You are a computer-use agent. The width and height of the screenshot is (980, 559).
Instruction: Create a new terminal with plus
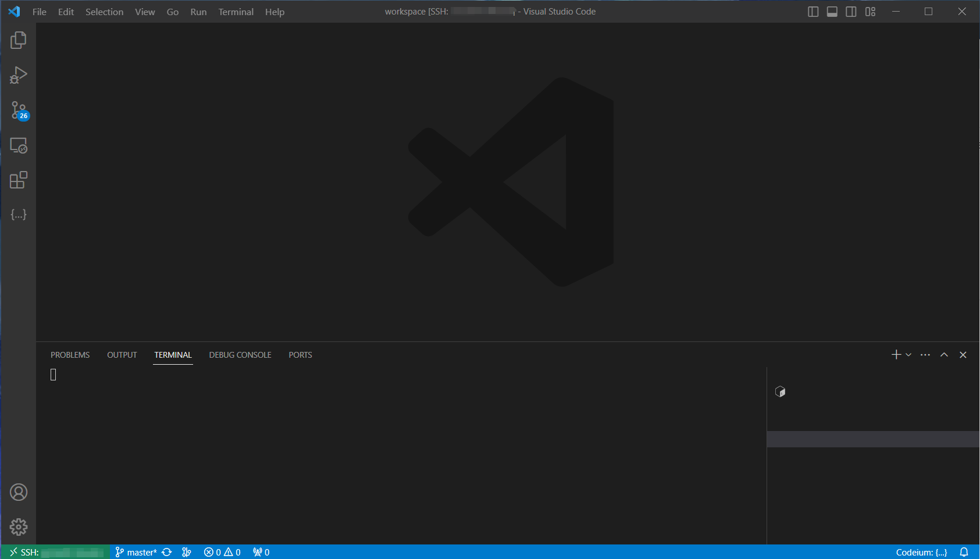click(x=896, y=355)
